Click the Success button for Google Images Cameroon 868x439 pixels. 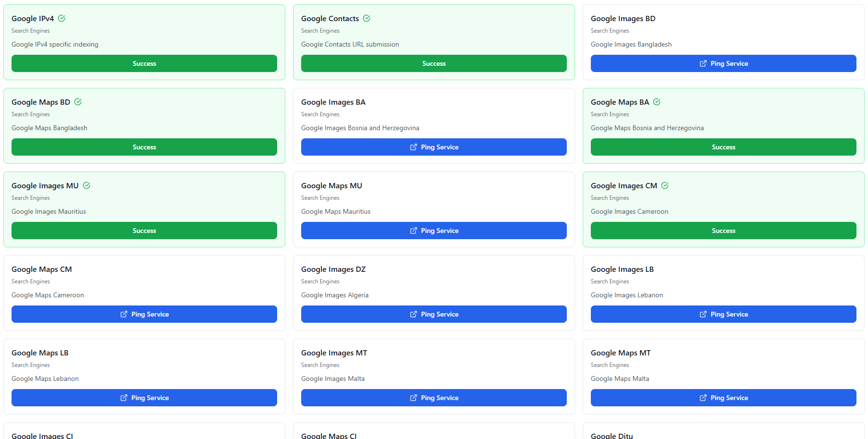point(723,231)
